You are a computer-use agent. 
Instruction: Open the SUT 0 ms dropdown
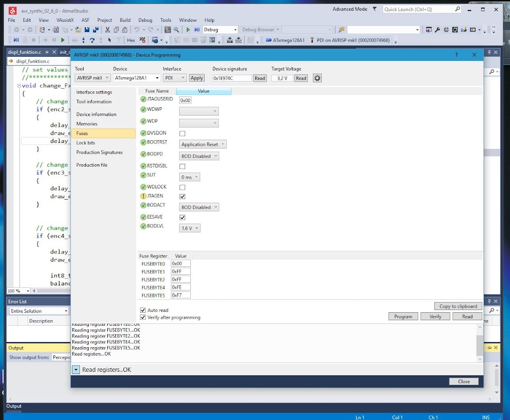pyautogui.click(x=189, y=177)
